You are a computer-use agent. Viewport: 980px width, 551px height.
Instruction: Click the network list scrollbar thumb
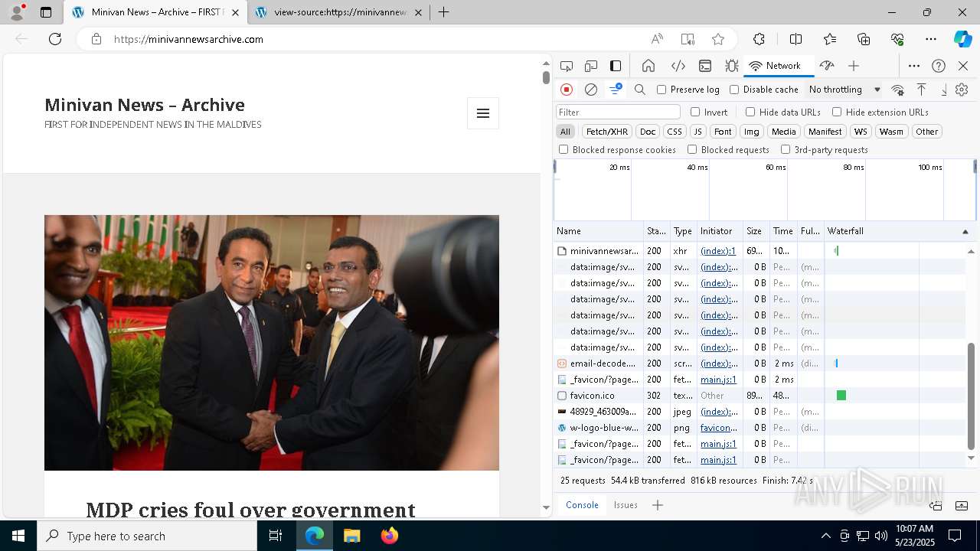(972, 395)
